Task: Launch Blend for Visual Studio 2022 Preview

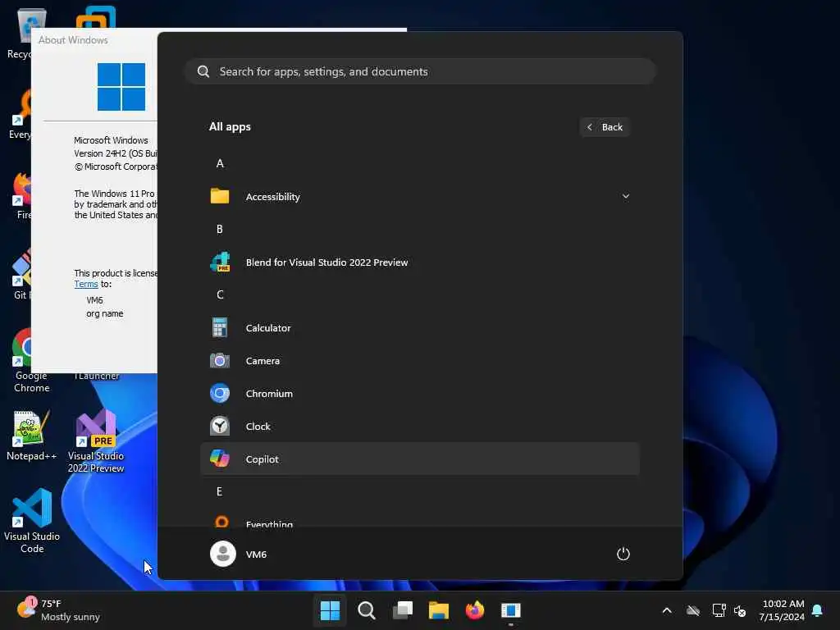Action: [419, 262]
